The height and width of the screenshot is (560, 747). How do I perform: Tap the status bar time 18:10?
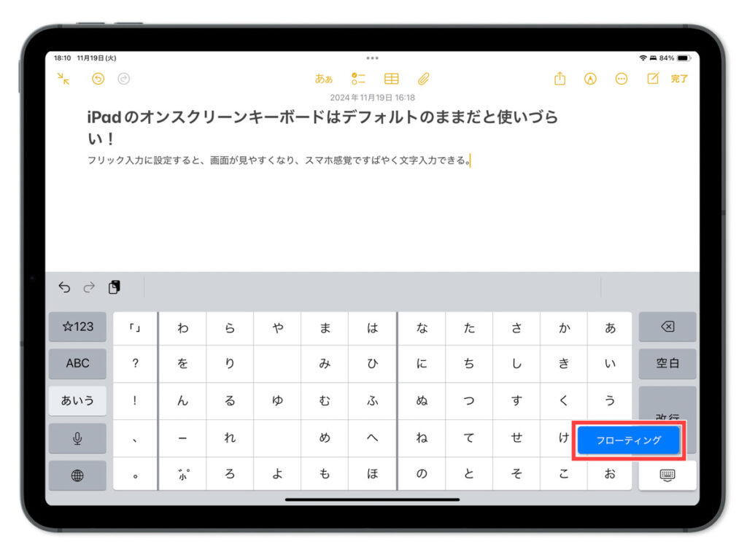tap(63, 58)
